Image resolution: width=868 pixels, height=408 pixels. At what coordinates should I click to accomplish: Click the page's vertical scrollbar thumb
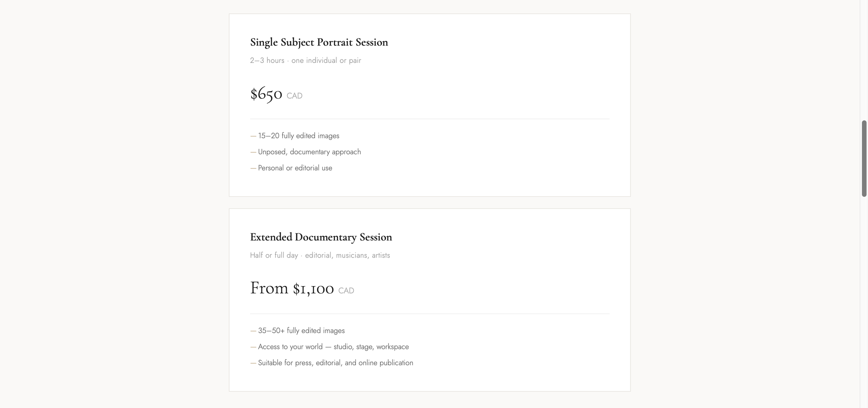coord(864,158)
